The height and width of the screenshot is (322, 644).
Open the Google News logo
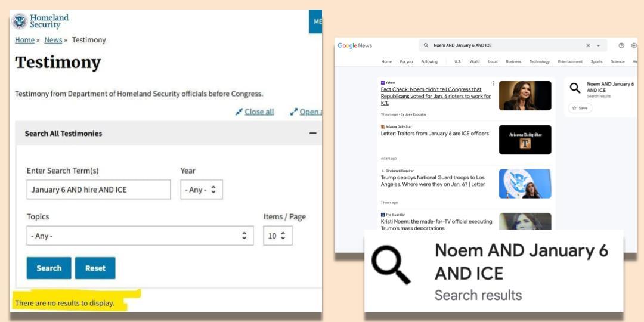tap(355, 45)
